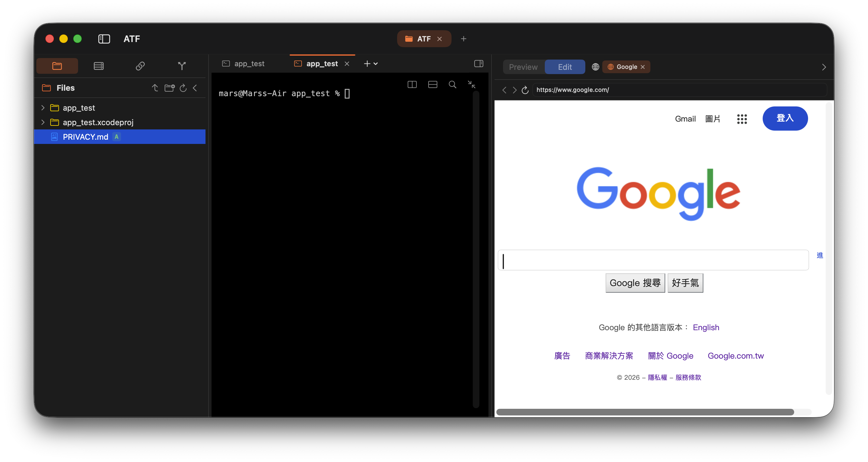
Task: Open terminal search magnifier
Action: (x=452, y=85)
